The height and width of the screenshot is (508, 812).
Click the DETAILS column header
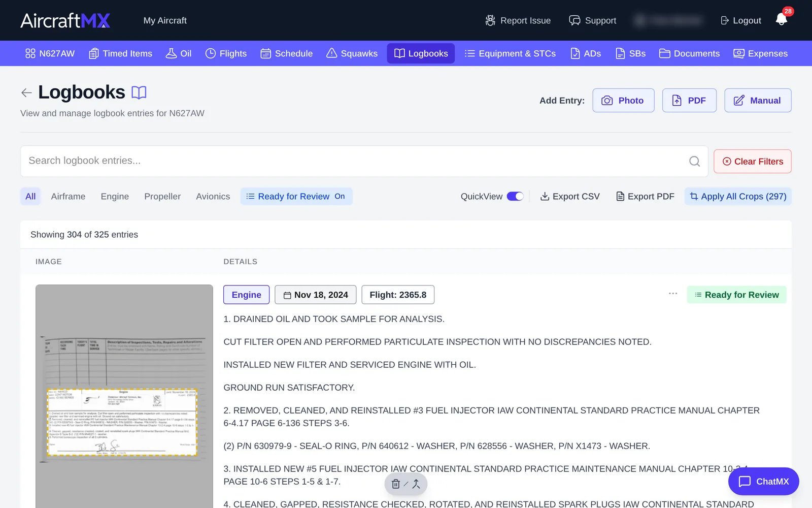coord(241,262)
